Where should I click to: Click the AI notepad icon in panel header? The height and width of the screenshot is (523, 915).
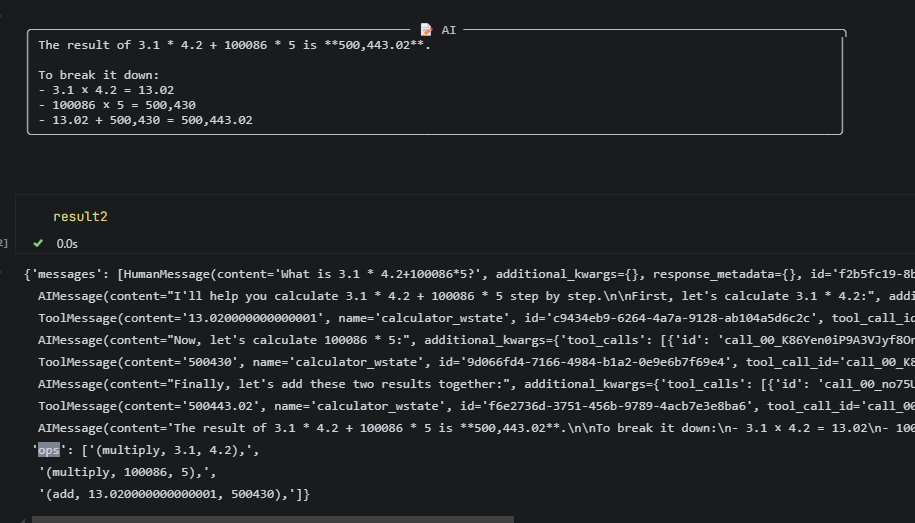pyautogui.click(x=427, y=30)
